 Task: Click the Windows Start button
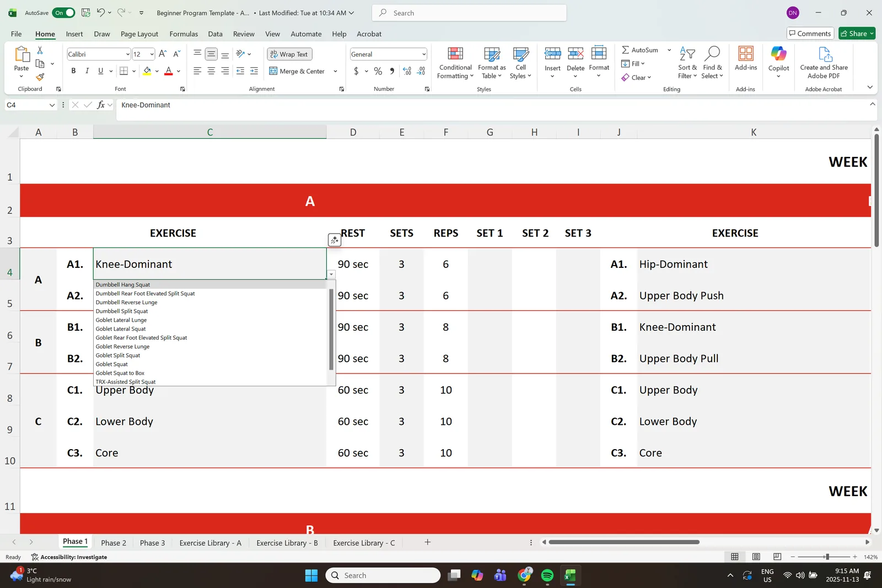311,575
